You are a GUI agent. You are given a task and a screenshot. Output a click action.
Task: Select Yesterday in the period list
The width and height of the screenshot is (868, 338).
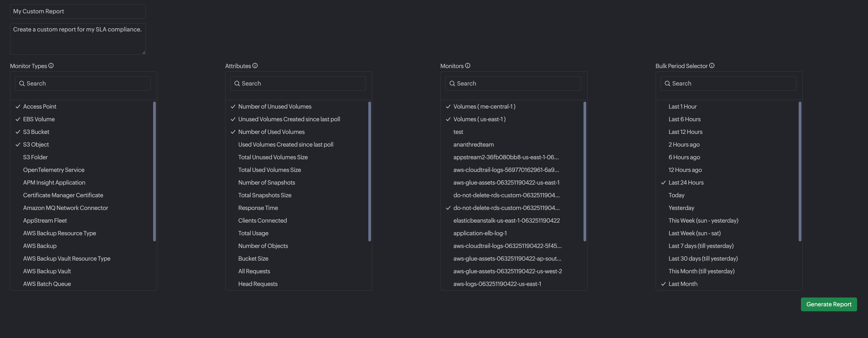(x=681, y=208)
